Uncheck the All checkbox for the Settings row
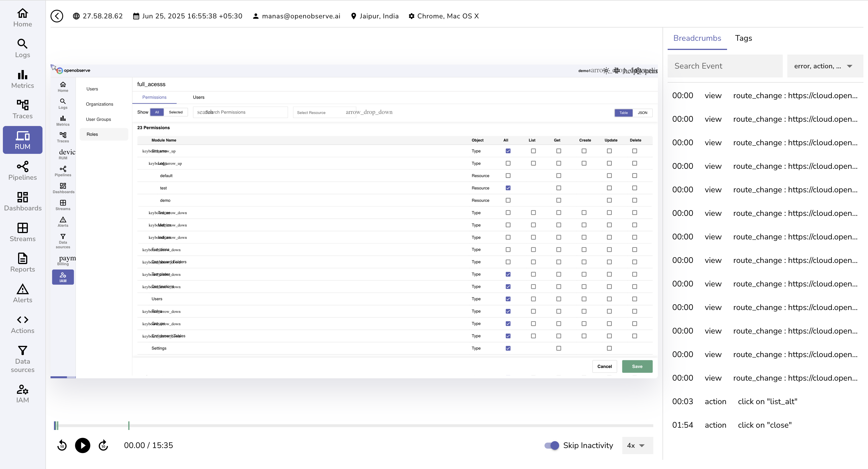 tap(508, 348)
